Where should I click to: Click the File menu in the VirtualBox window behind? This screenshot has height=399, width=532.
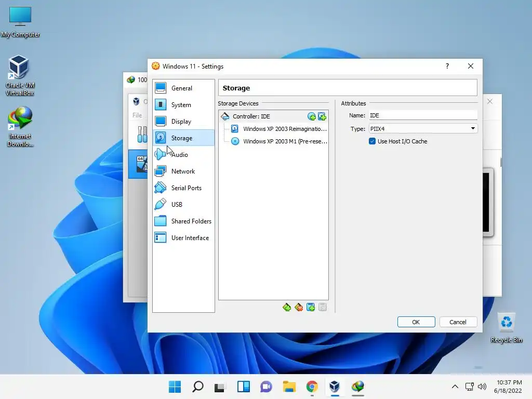pos(137,115)
